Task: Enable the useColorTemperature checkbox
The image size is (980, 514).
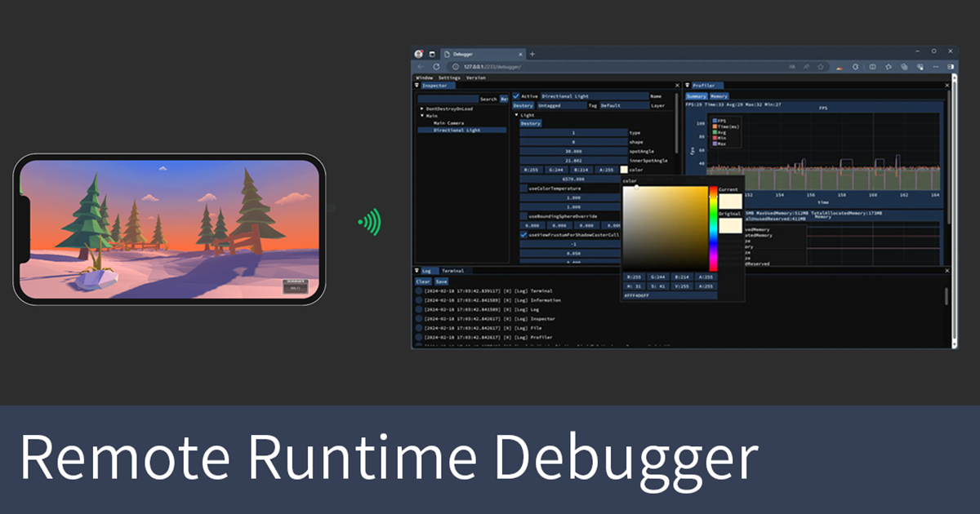Action: (x=523, y=188)
